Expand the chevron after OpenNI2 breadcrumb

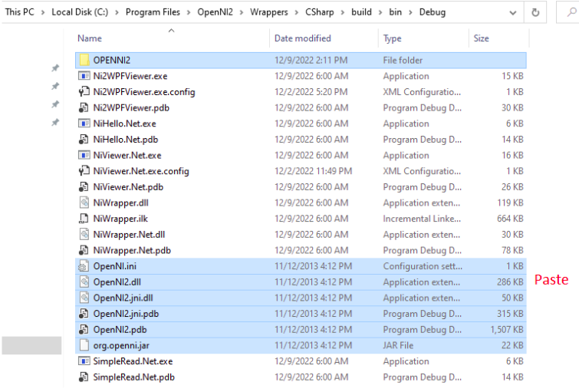242,12
